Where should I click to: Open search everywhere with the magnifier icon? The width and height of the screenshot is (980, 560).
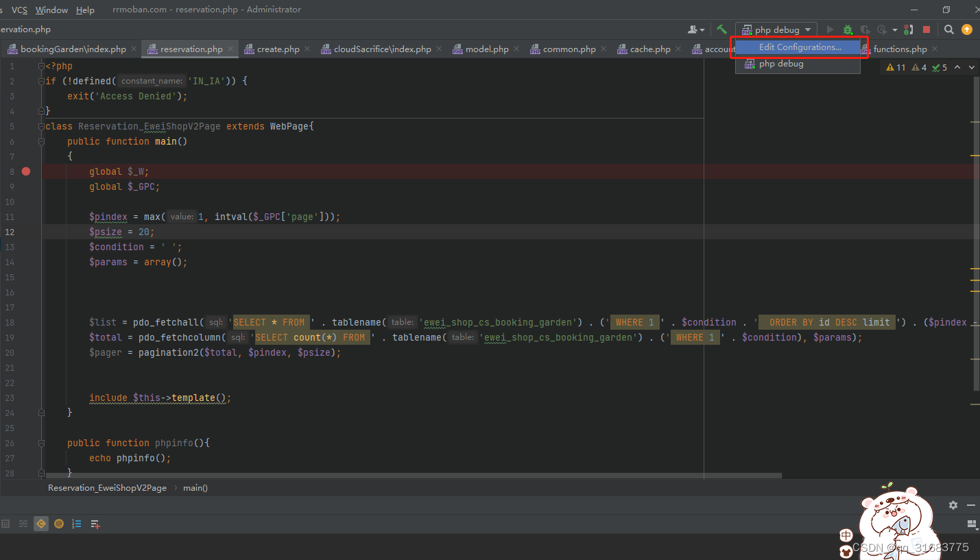tap(949, 29)
